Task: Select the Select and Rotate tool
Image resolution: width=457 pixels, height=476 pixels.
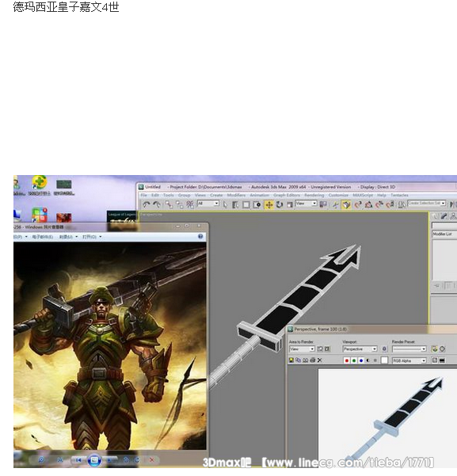Action: pos(280,205)
